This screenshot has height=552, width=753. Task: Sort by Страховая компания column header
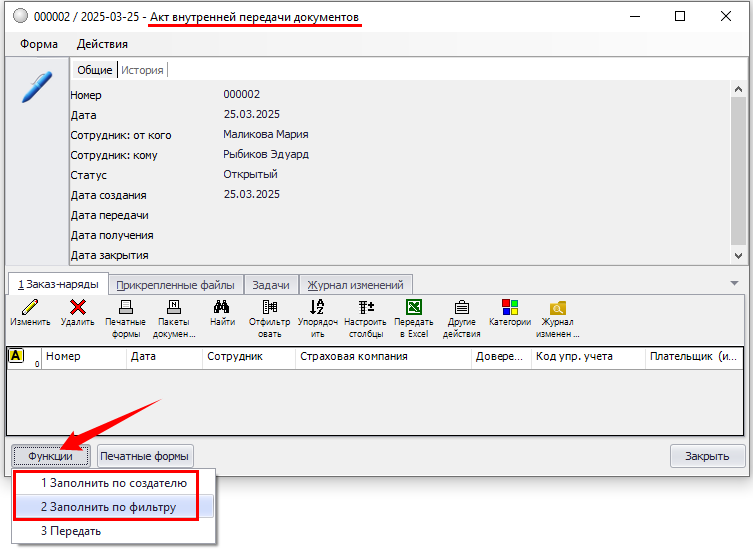pos(383,357)
